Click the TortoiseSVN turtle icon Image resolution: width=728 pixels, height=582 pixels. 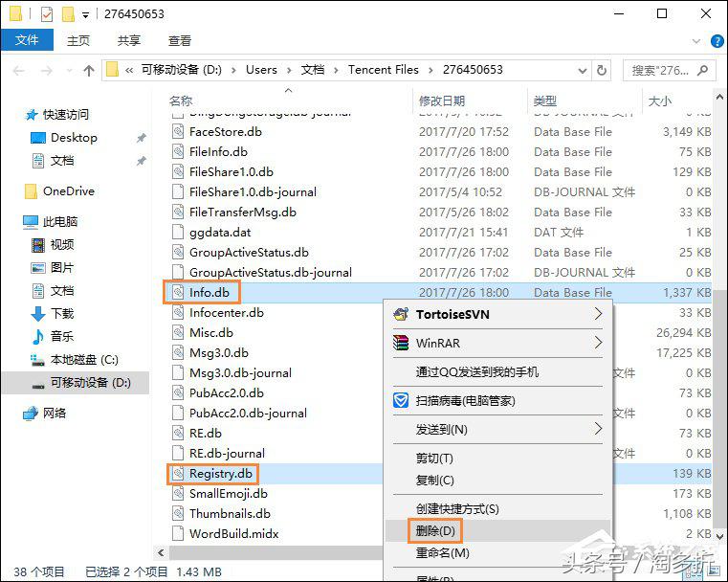coord(401,315)
